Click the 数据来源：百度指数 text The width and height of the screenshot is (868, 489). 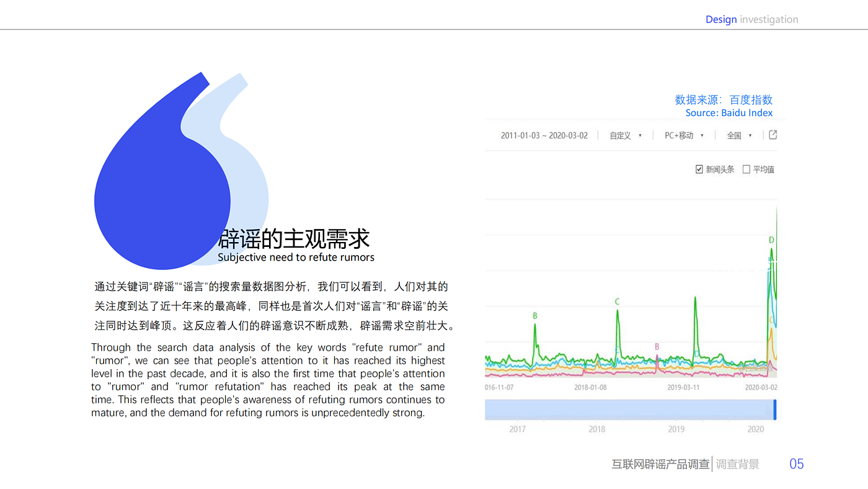[724, 100]
